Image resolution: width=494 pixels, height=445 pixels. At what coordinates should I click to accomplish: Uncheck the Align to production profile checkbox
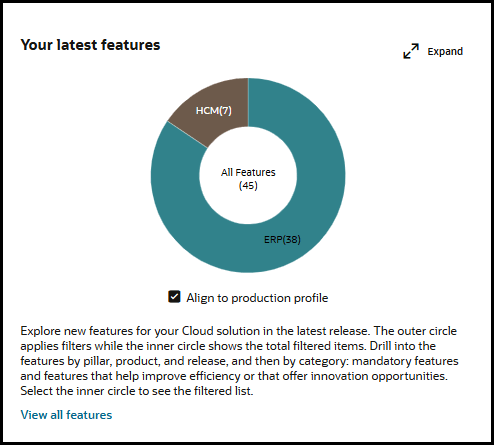[x=174, y=297]
